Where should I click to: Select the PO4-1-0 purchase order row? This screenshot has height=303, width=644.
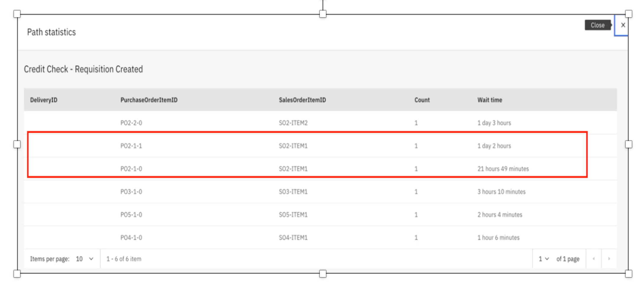131,238
